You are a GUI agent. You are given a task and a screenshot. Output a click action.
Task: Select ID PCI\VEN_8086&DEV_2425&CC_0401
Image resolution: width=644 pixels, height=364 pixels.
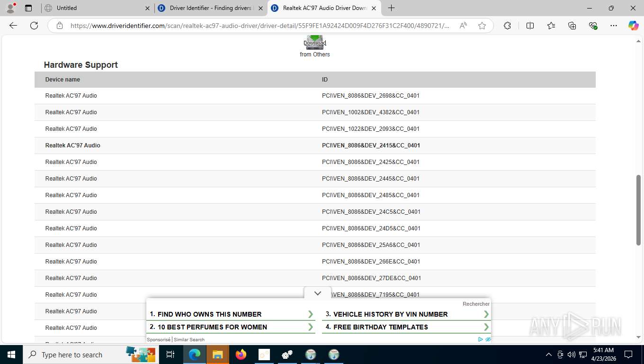(371, 162)
